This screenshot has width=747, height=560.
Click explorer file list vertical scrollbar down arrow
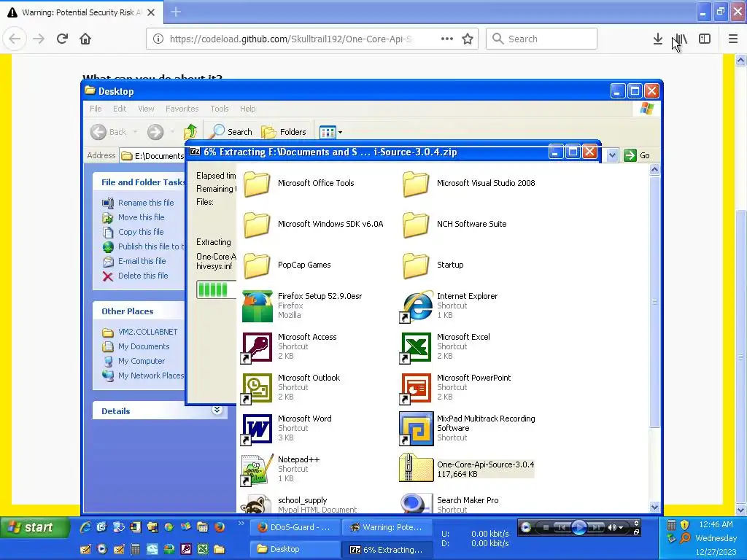(654, 507)
